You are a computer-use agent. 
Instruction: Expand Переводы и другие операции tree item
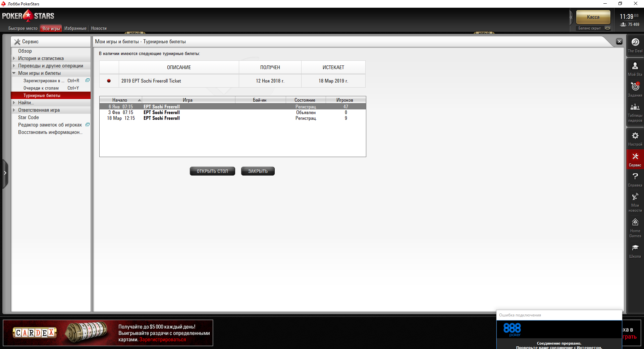click(x=14, y=66)
